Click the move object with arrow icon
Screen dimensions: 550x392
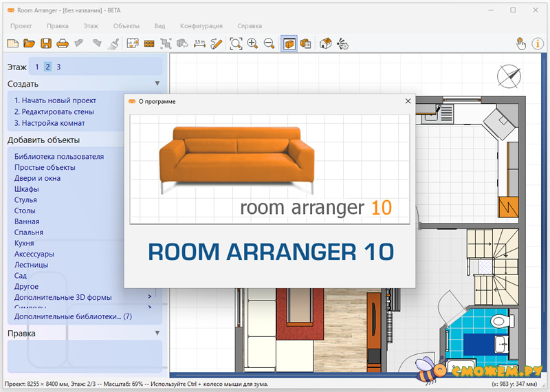point(182,43)
